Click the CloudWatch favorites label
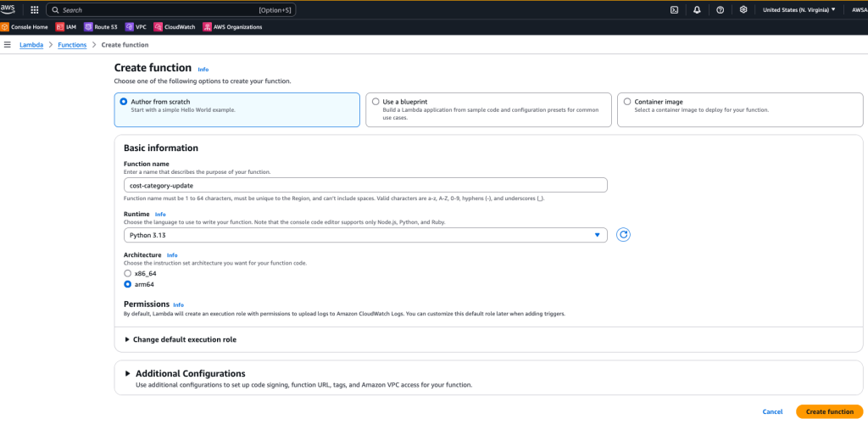 coord(180,26)
